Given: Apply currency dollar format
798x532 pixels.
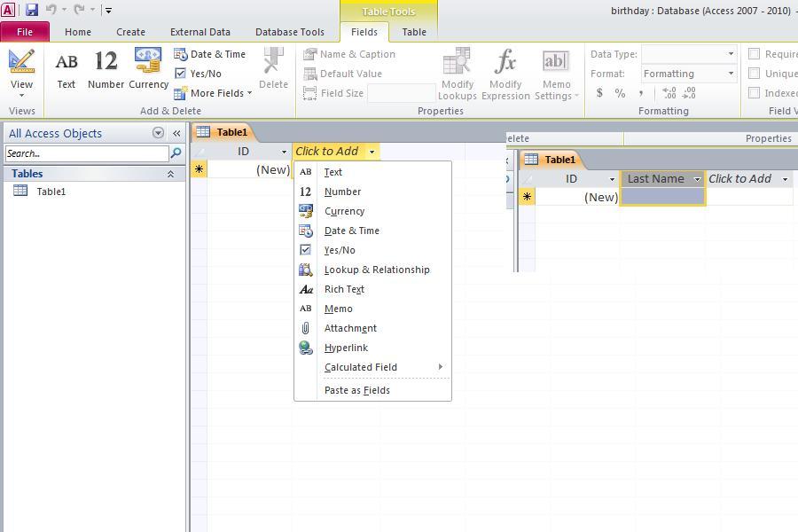Looking at the screenshot, I should 599,92.
